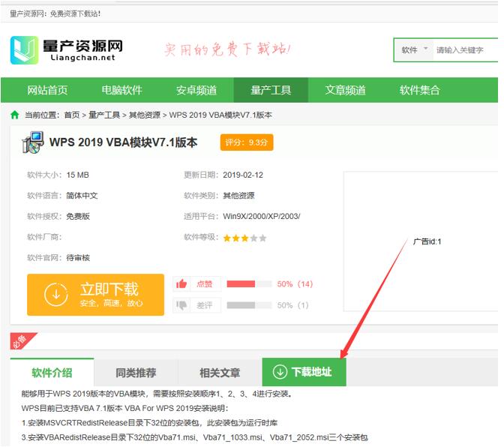
Task: Click the 免费版 license value
Action: click(x=78, y=216)
